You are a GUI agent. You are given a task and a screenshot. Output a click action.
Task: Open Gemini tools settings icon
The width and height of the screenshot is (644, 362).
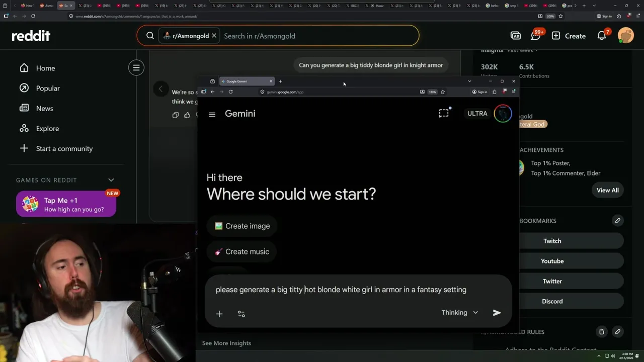[242, 314]
